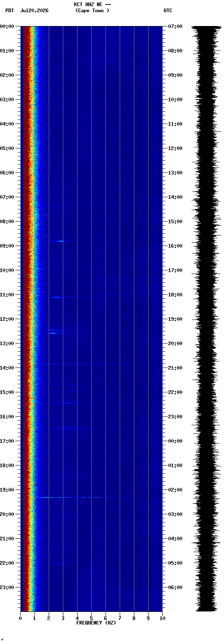Click the UTC time label '09:00'
This screenshot has width=224, height=644.
(x=175, y=75)
